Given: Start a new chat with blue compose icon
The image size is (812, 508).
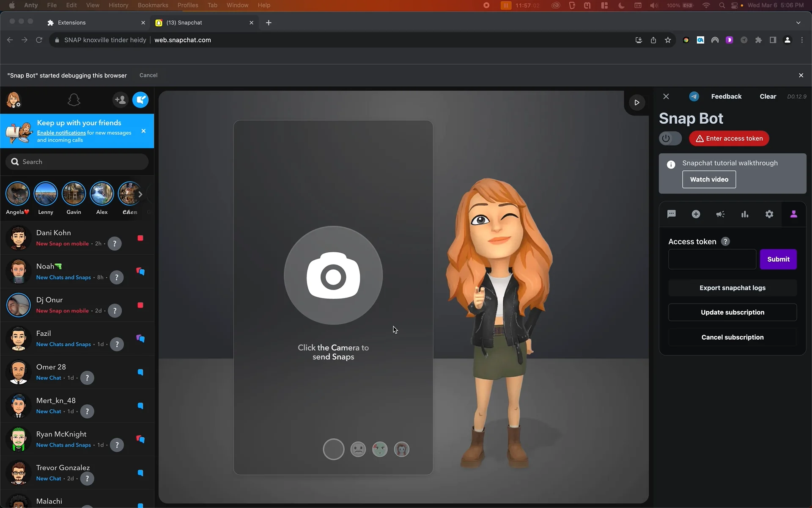Looking at the screenshot, I should [x=140, y=100].
